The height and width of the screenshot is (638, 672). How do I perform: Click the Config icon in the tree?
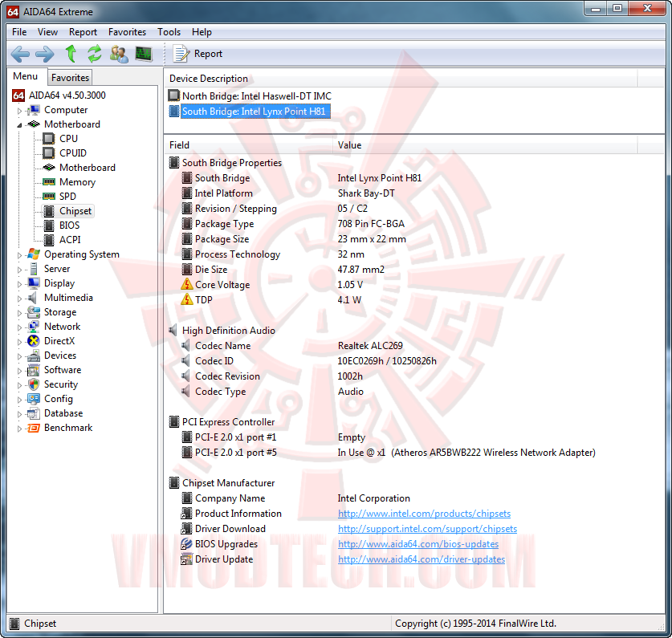pos(34,399)
